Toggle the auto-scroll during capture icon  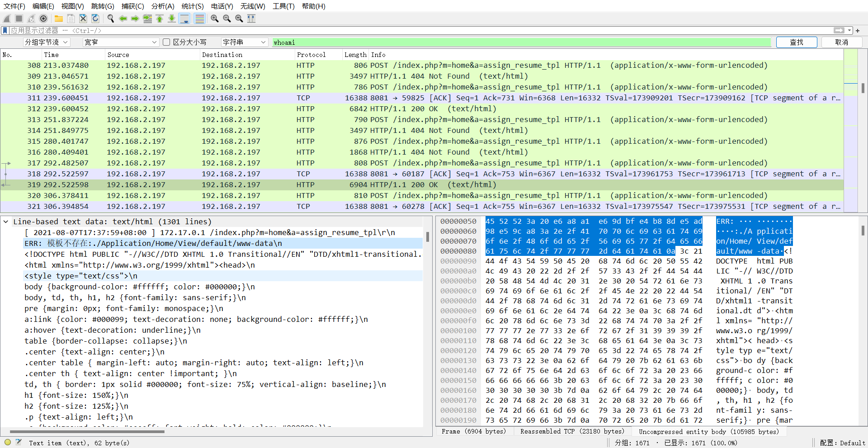[185, 19]
